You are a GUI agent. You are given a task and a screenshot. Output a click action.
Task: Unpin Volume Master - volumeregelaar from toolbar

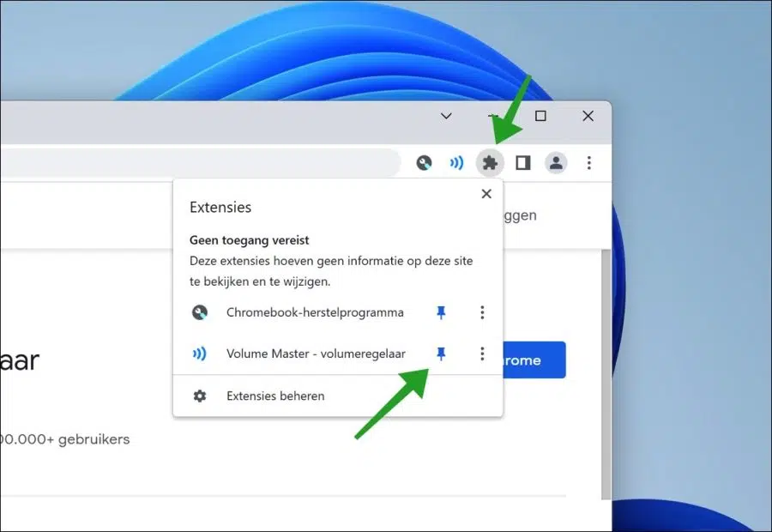pyautogui.click(x=441, y=354)
